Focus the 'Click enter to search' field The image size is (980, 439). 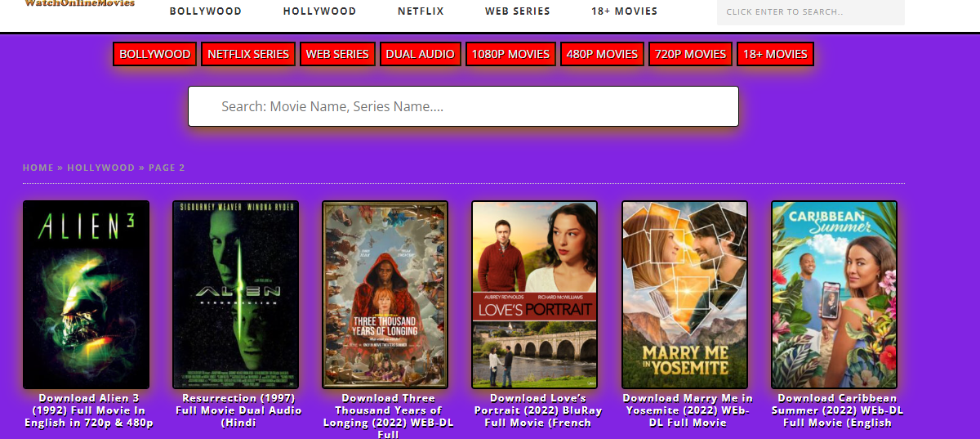point(811,12)
